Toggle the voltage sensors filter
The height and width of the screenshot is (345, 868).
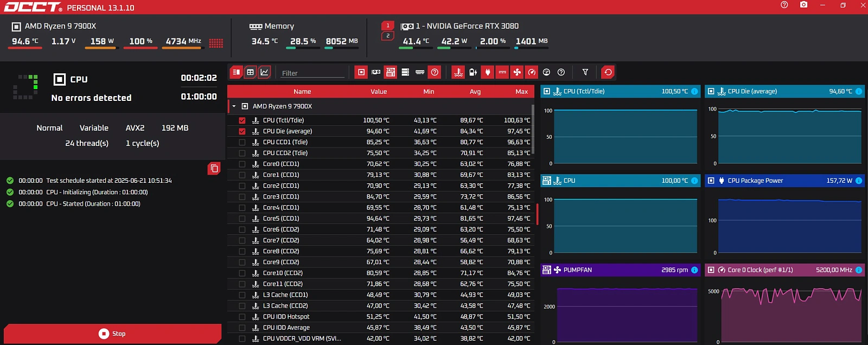[x=473, y=72]
